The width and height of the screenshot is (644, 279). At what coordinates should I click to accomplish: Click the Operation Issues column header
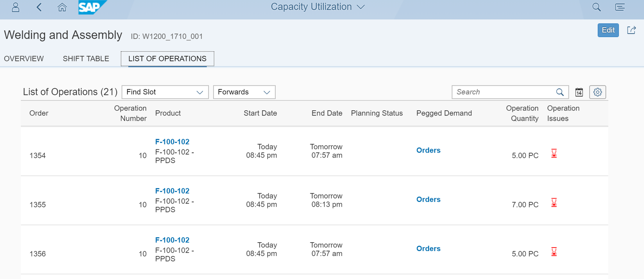point(563,113)
